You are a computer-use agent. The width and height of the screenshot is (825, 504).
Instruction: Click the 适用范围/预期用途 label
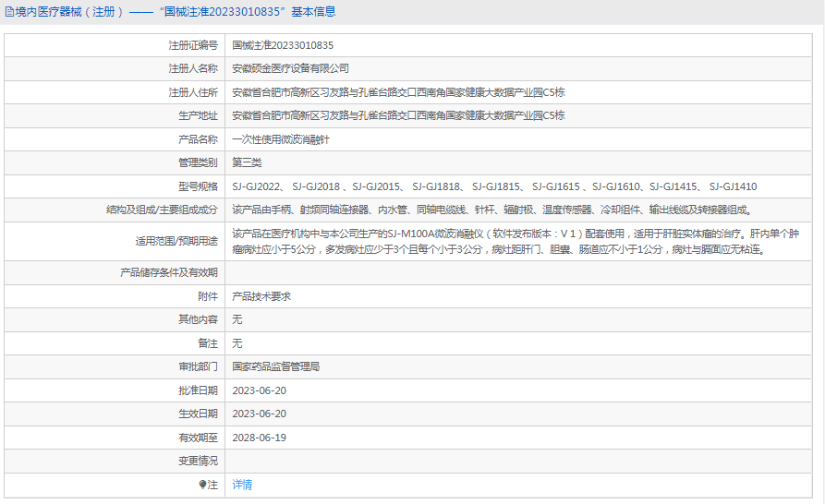pos(176,241)
